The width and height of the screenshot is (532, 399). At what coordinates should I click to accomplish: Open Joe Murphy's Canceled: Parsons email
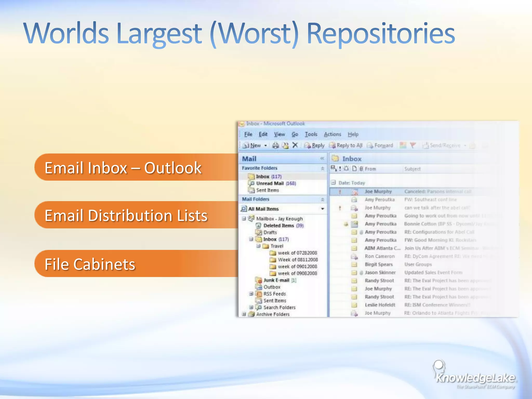[413, 191]
